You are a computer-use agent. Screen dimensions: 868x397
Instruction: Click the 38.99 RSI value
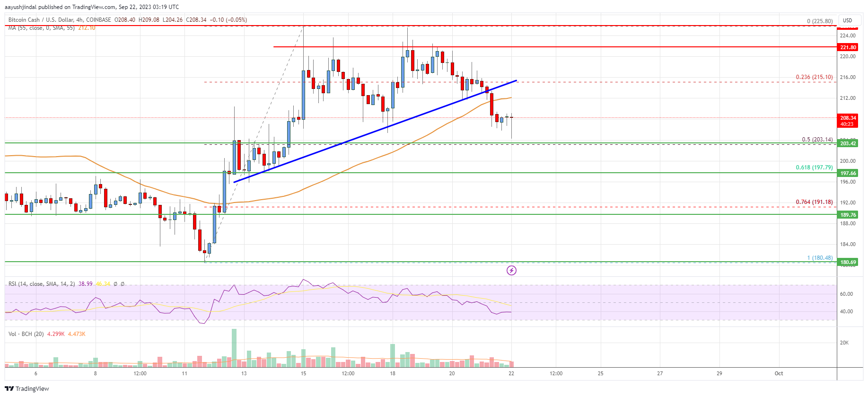(86, 284)
